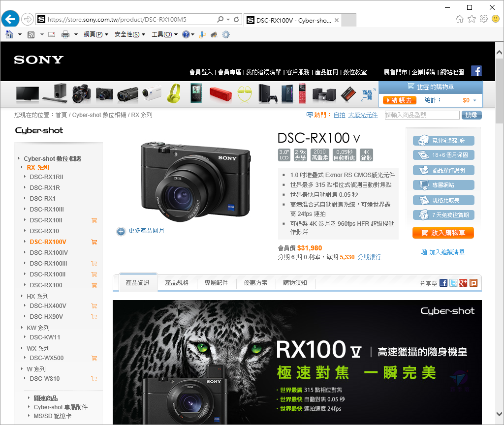Select the camcorder category icon

[127, 95]
